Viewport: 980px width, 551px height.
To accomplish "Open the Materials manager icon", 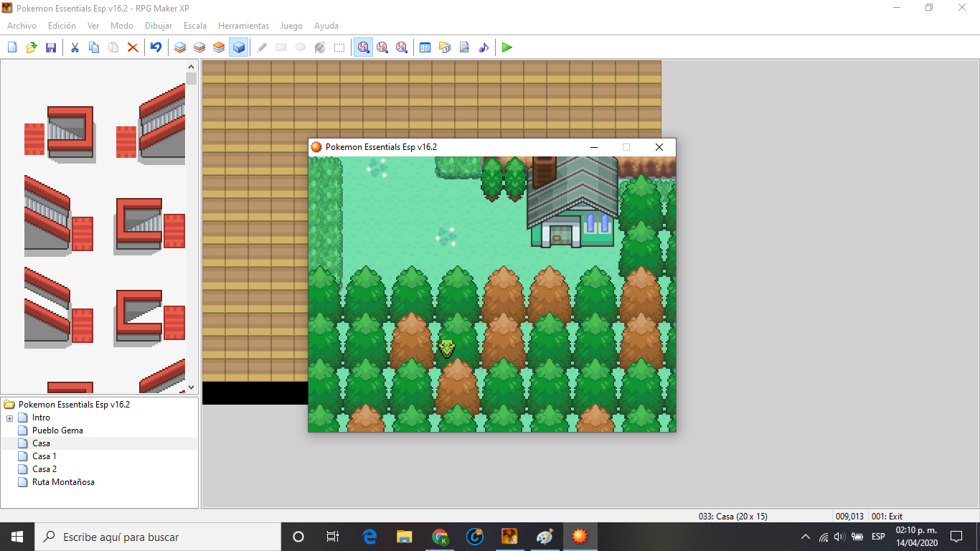I will tap(445, 47).
